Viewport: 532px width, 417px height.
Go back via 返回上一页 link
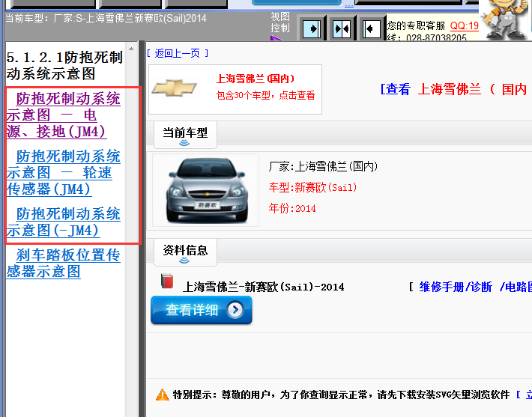[x=178, y=53]
